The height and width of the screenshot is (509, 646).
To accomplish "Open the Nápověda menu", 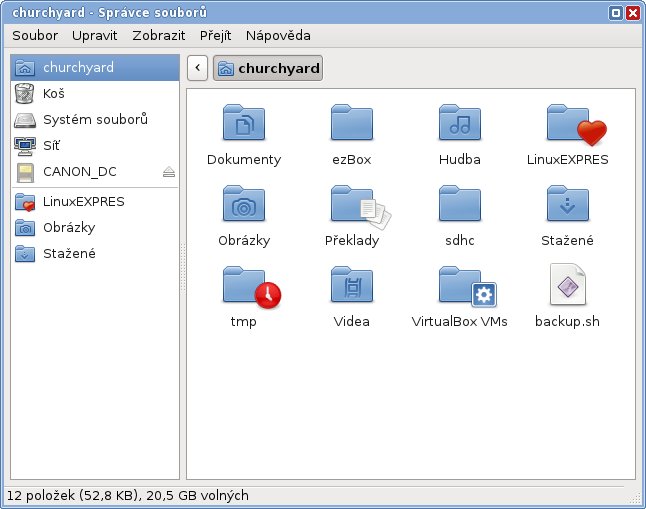I will pos(277,35).
